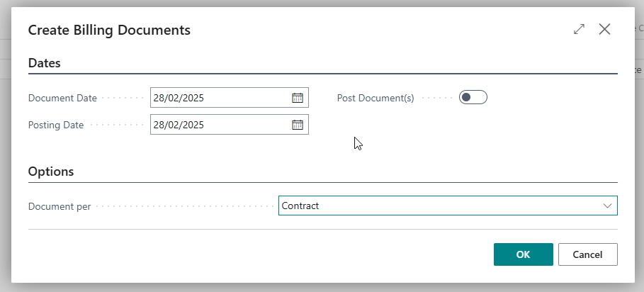Click the Document Date field label
This screenshot has height=292, width=644.
click(62, 98)
